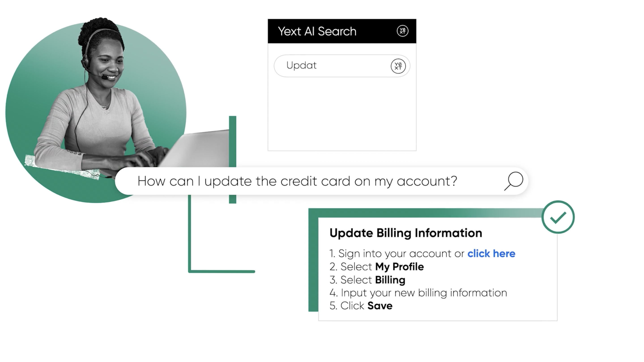Click the support agent photo
644x362 pixels.
tap(96, 110)
